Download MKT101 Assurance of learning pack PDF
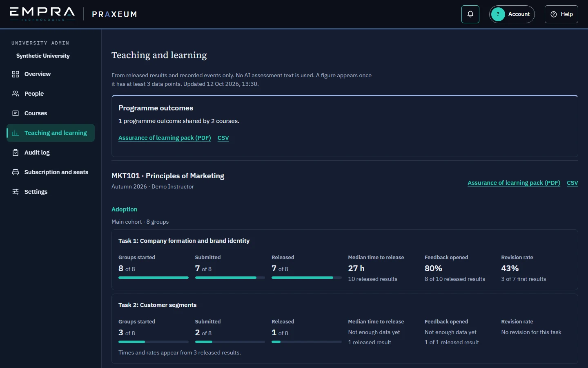The height and width of the screenshot is (368, 588). click(x=514, y=183)
